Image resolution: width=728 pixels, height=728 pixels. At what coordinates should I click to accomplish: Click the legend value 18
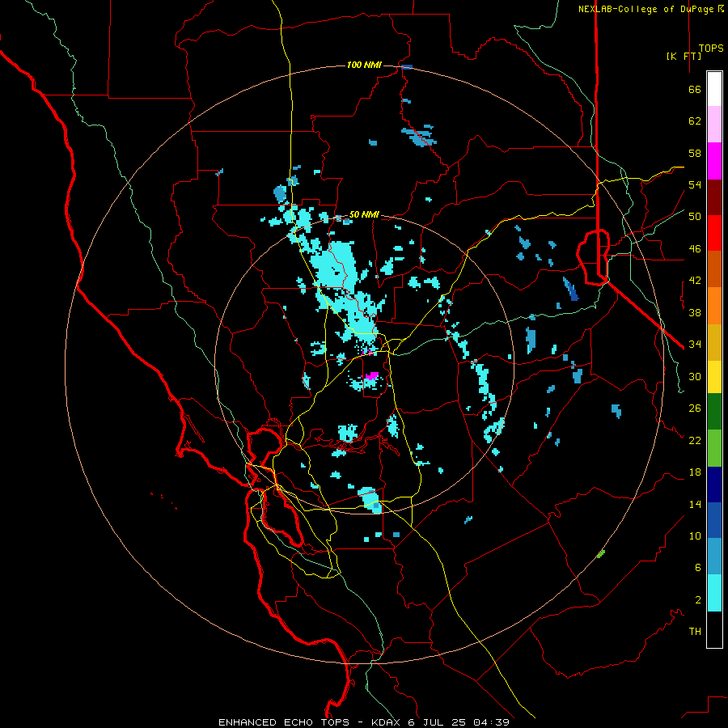[x=695, y=472]
